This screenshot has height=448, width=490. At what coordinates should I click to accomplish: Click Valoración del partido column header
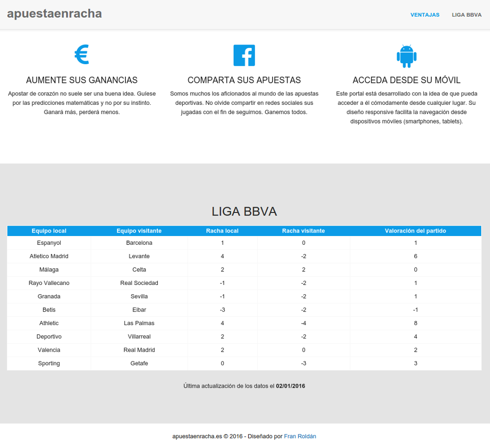(x=416, y=231)
